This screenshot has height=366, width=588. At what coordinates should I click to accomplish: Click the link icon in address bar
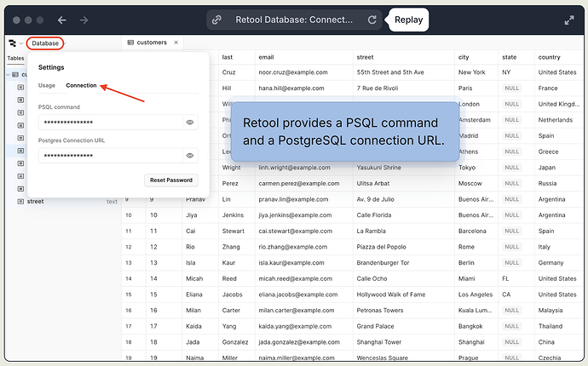pyautogui.click(x=216, y=20)
